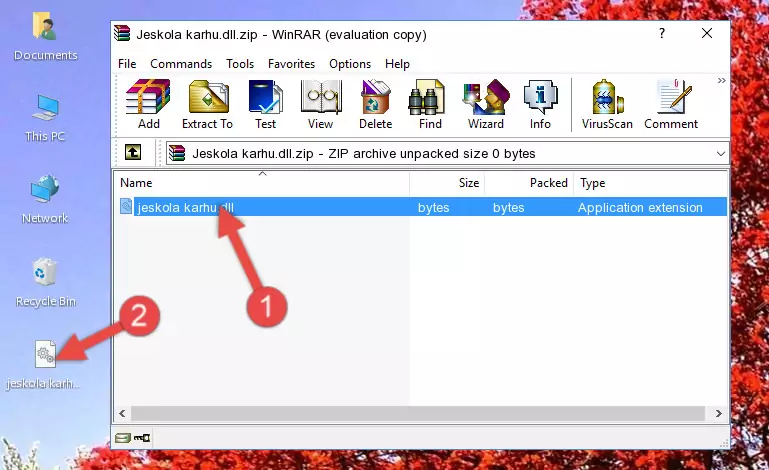Expand hidden toolbar items chevron
This screenshot has height=470, width=769.
[721, 80]
